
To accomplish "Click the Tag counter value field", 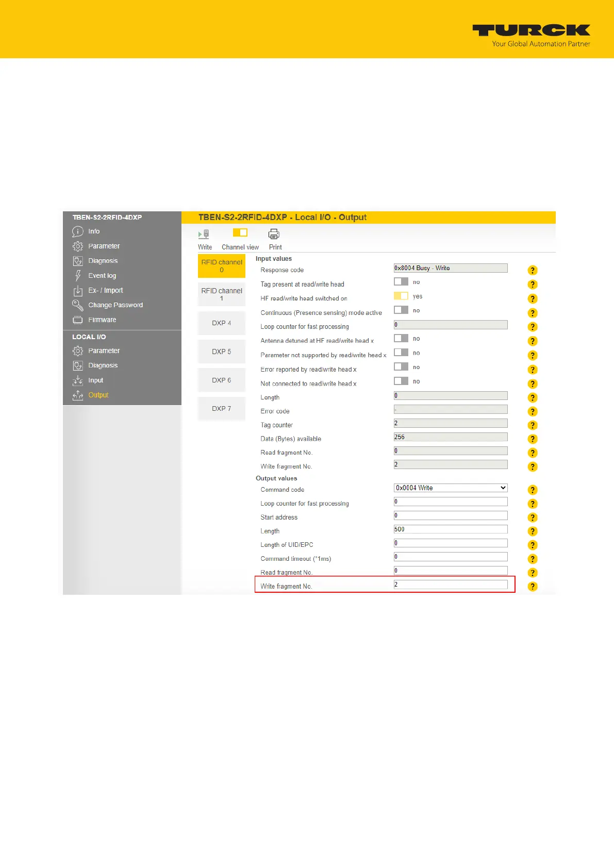I will coord(451,423).
